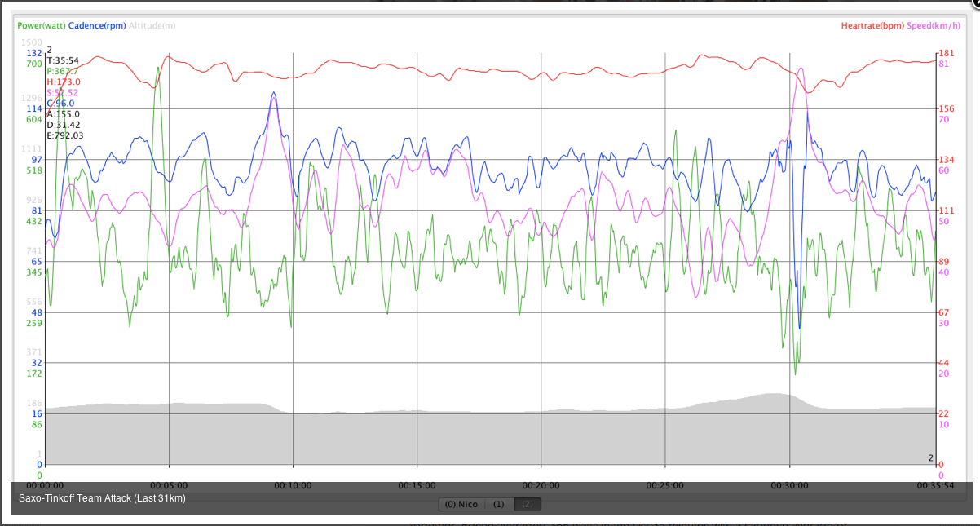The image size is (980, 526).
Task: Toggle the Power(watt) legend series
Action: (x=42, y=25)
